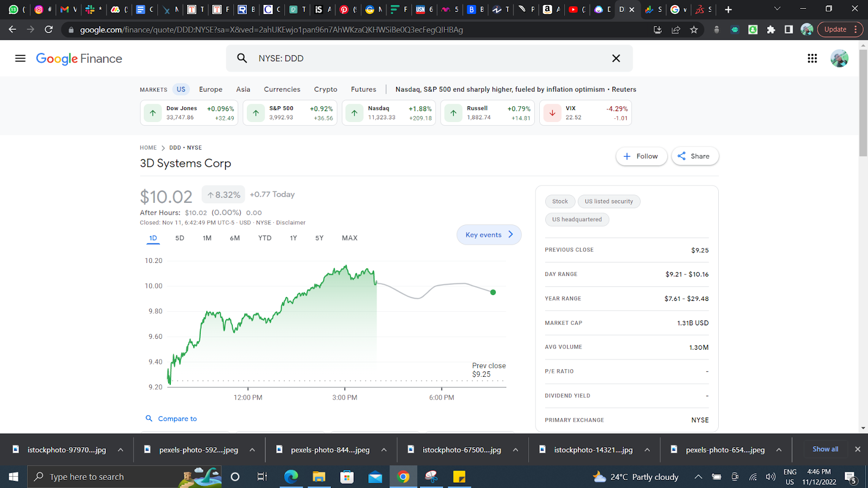
Task: Clear the NYSE: DDD search with X icon
Action: pos(616,58)
